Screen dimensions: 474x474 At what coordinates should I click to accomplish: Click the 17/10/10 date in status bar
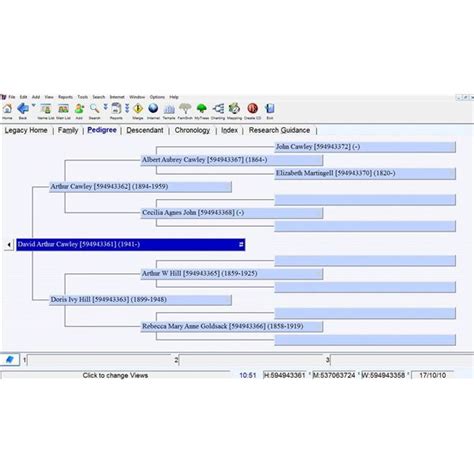432,375
